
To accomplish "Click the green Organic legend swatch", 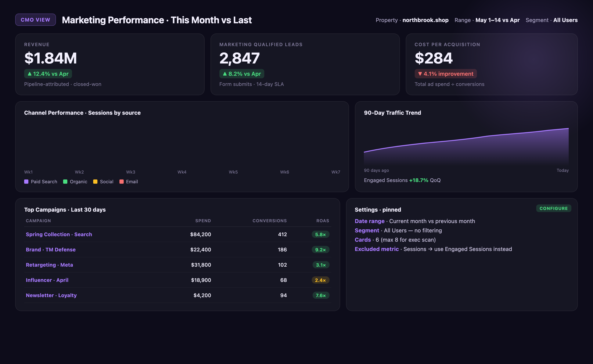I will [65, 182].
